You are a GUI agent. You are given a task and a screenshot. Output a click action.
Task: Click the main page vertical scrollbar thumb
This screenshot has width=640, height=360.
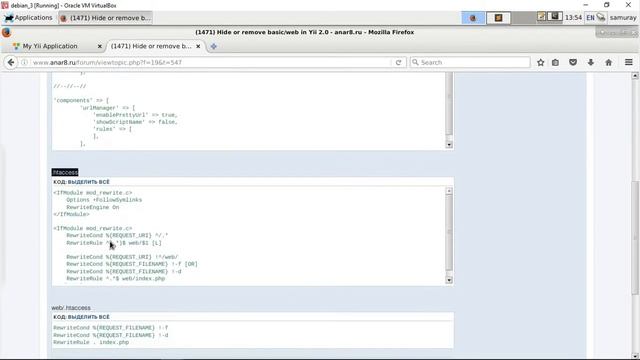[x=635, y=238]
